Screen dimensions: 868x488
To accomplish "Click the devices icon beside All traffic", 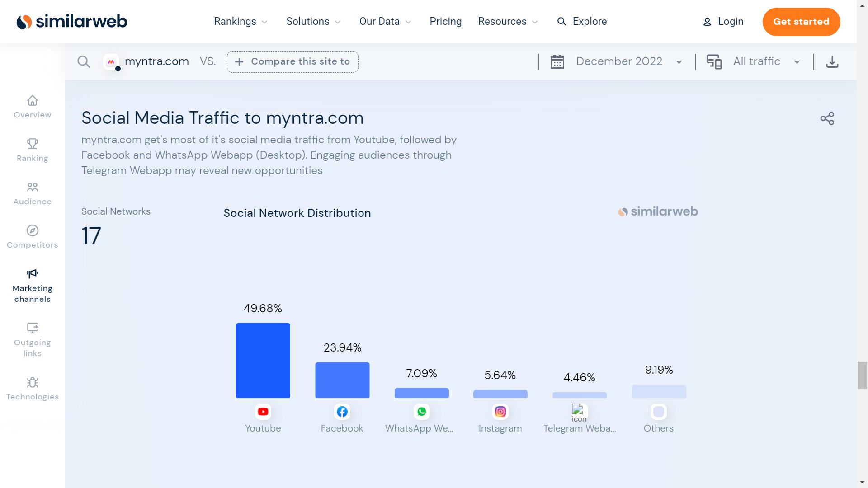I will click(714, 61).
